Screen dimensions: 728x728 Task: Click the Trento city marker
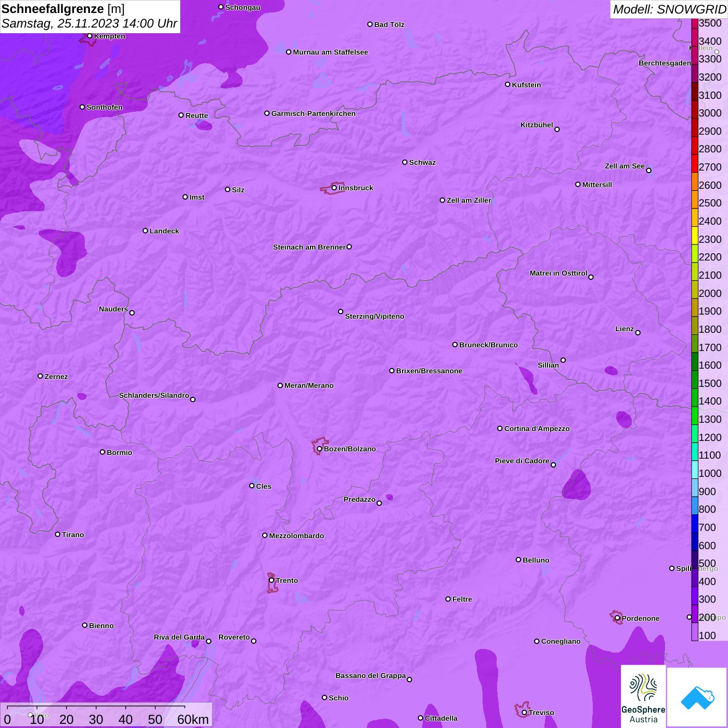point(271,580)
